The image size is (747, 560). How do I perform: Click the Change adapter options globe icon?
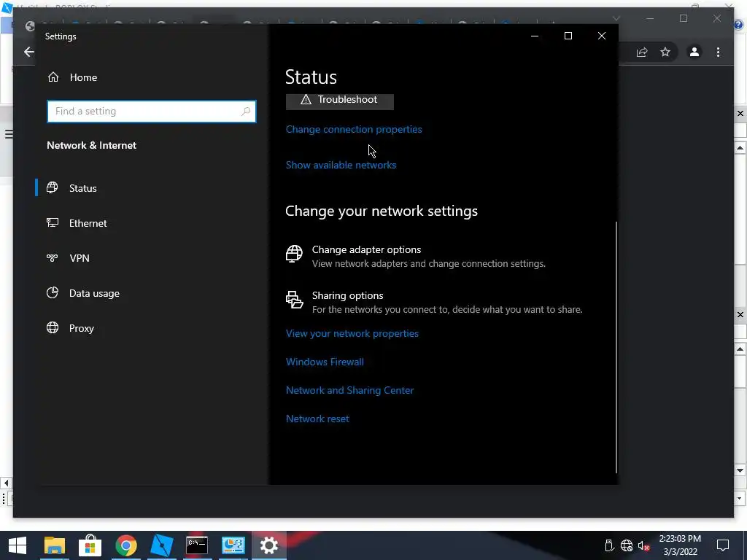294,253
